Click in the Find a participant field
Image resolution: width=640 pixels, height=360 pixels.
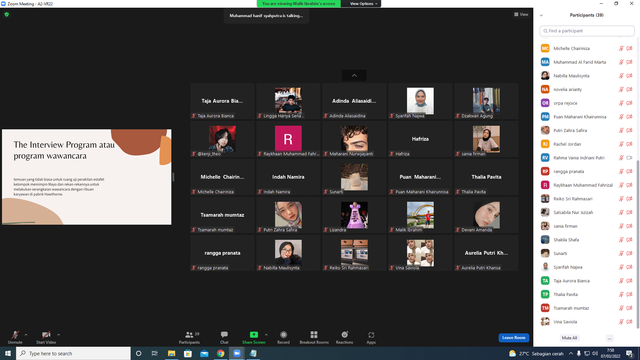point(587,31)
